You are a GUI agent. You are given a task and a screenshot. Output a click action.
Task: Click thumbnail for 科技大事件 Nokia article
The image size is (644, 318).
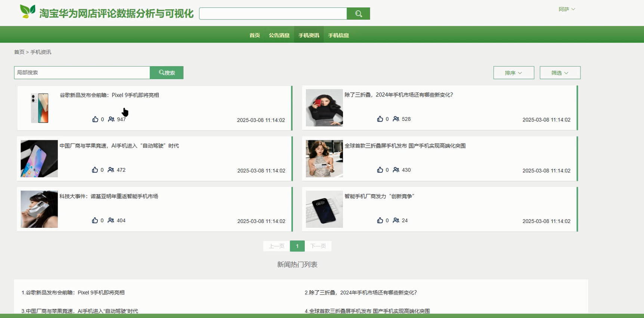(x=39, y=209)
